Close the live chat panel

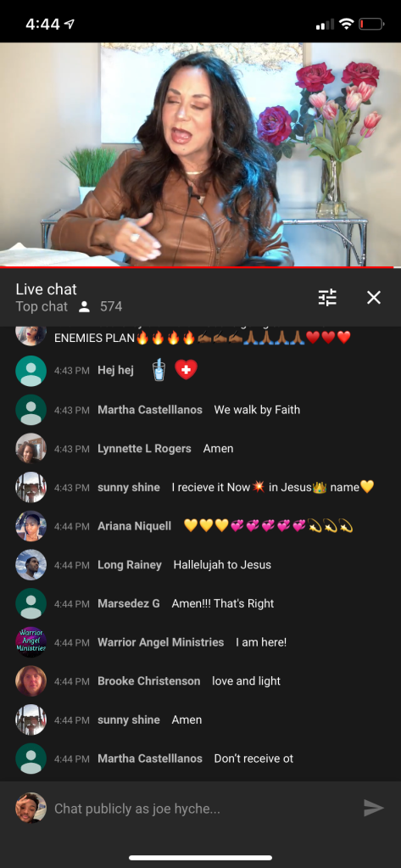374,298
